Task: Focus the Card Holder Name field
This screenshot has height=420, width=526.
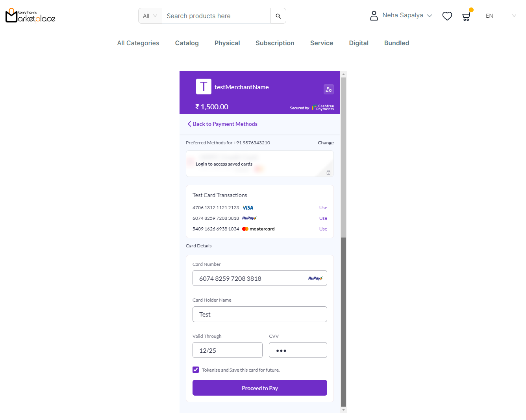Action: [x=259, y=314]
